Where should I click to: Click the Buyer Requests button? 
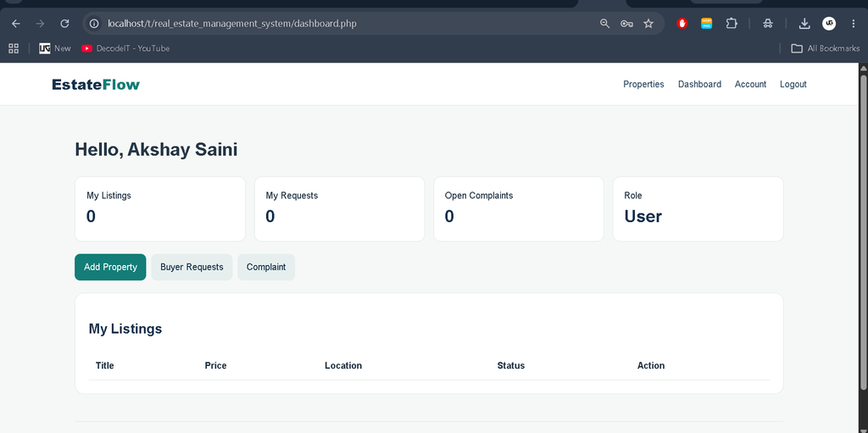click(192, 267)
